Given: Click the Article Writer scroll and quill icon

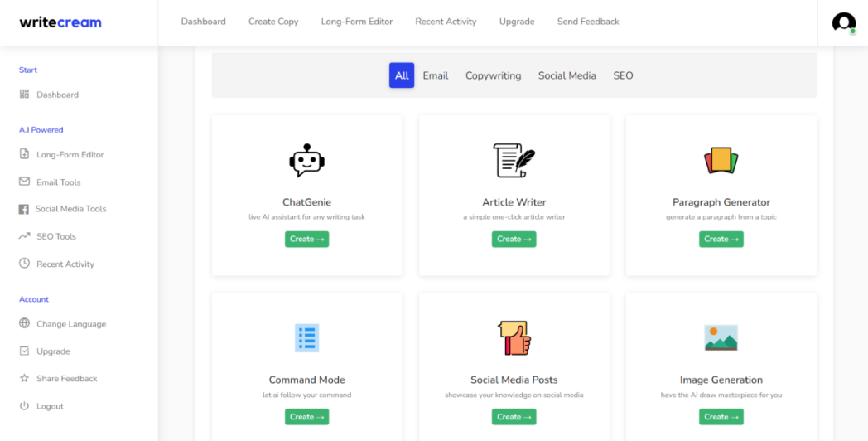Looking at the screenshot, I should pyautogui.click(x=514, y=161).
